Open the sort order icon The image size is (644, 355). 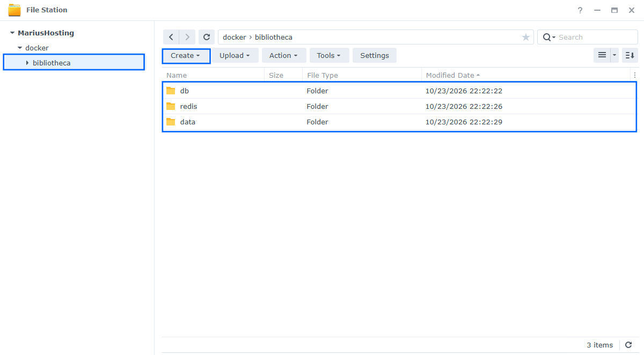pos(630,55)
